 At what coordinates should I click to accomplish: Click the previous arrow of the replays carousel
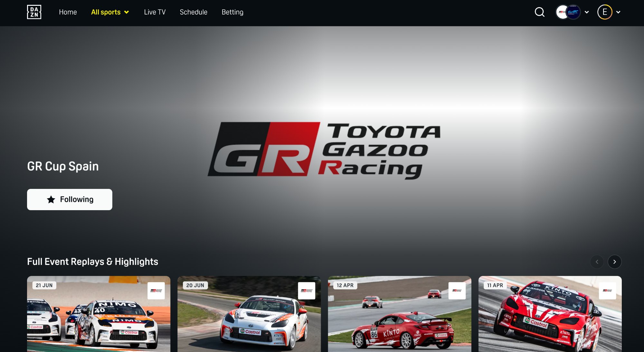coord(597,262)
